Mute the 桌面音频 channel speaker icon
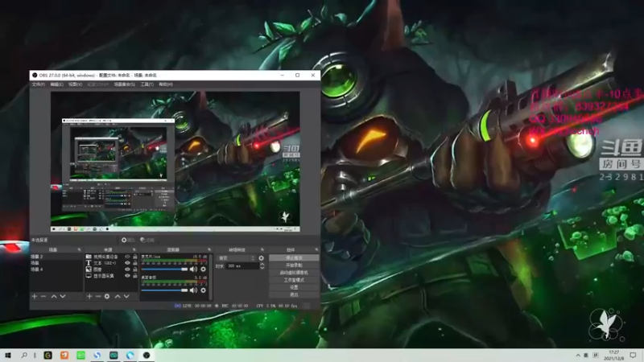 coord(193,290)
